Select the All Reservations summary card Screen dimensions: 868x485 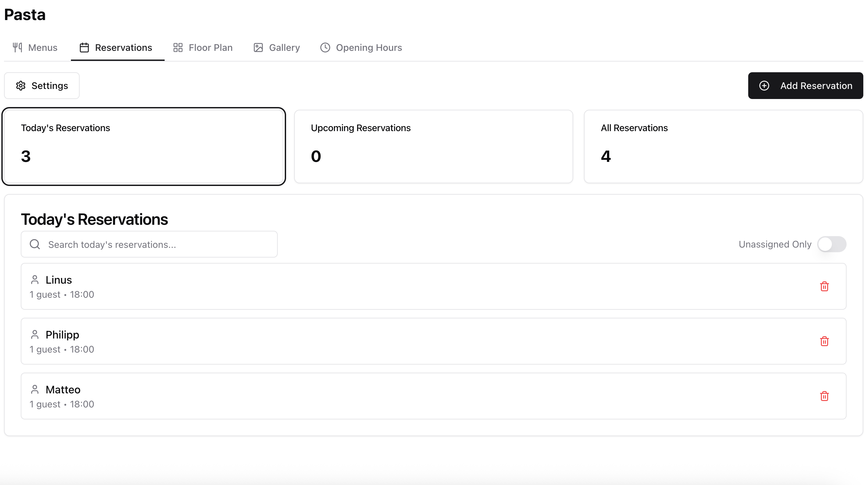723,147
